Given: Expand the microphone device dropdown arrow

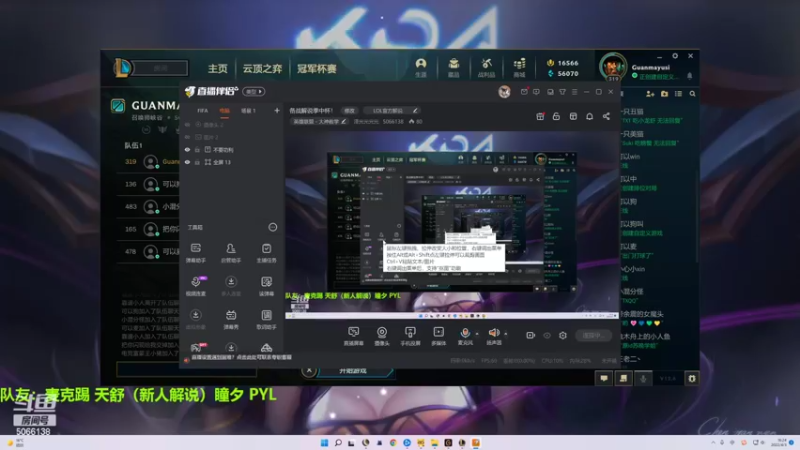Looking at the screenshot, I should (477, 334).
